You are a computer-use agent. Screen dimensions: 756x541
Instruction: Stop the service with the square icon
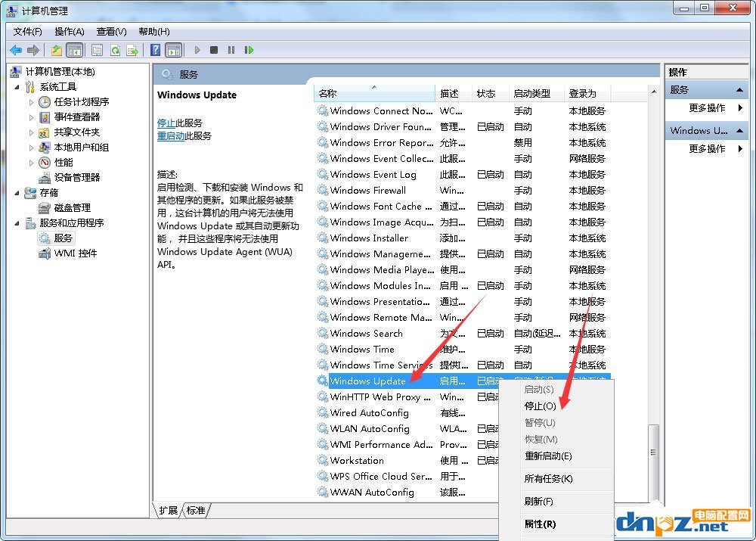click(x=214, y=50)
